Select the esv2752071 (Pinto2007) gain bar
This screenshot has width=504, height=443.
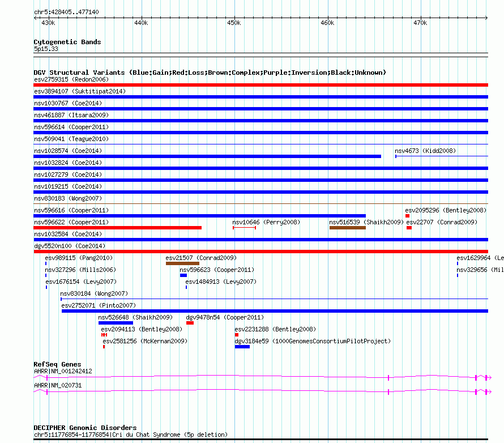point(275,311)
